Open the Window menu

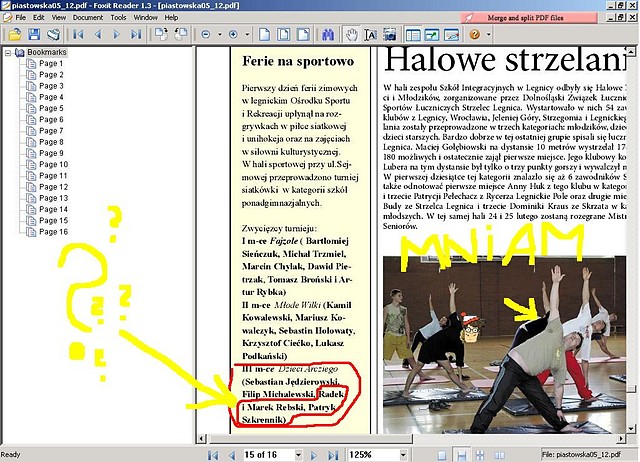[145, 18]
